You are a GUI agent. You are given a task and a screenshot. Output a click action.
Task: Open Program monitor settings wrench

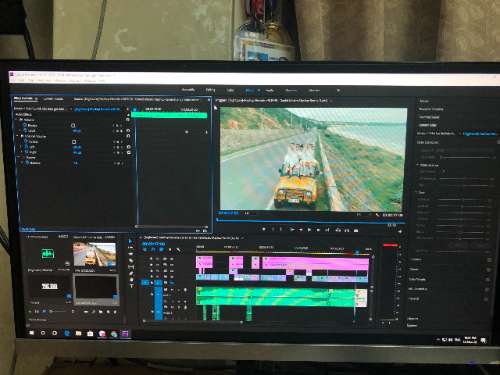pos(377,215)
